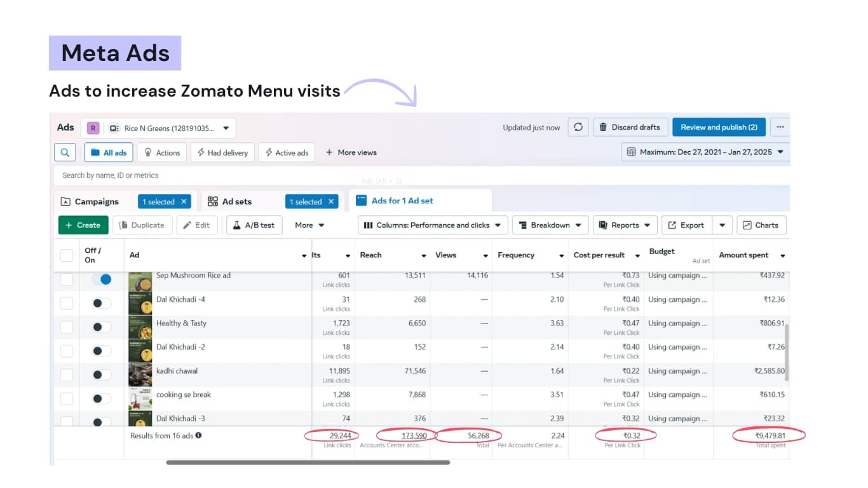The width and height of the screenshot is (868, 488).
Task: Tick the checkbox for Healthy & Tasty
Action: [x=67, y=327]
